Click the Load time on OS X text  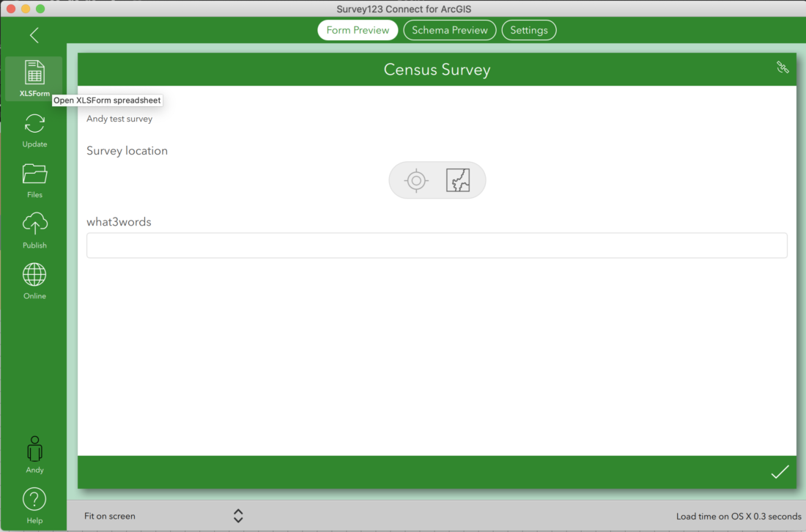pyautogui.click(x=739, y=517)
